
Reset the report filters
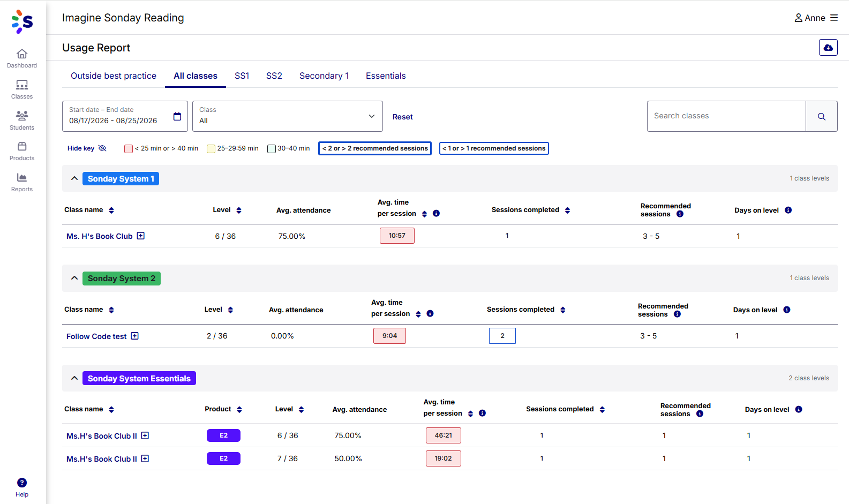403,117
